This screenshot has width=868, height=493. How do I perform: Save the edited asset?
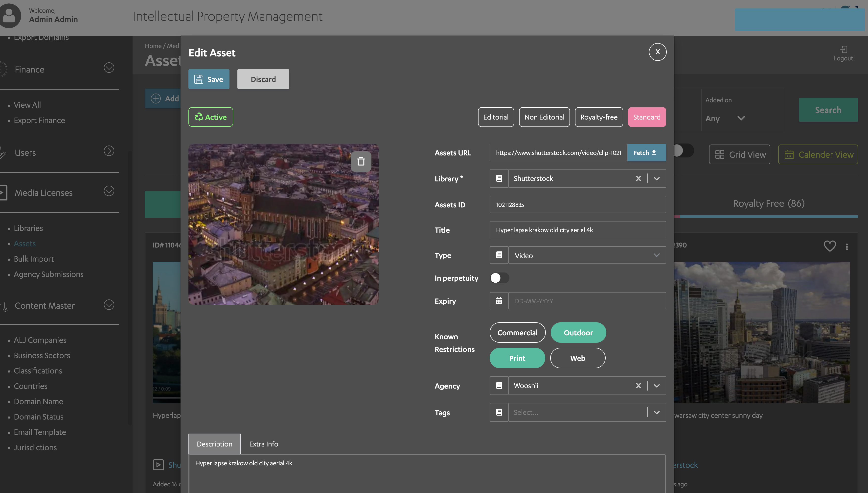(209, 79)
